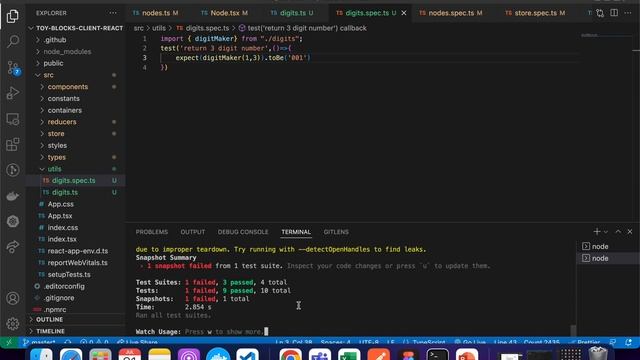
Task: Open the GITLENS panel tab
Action: click(x=336, y=232)
